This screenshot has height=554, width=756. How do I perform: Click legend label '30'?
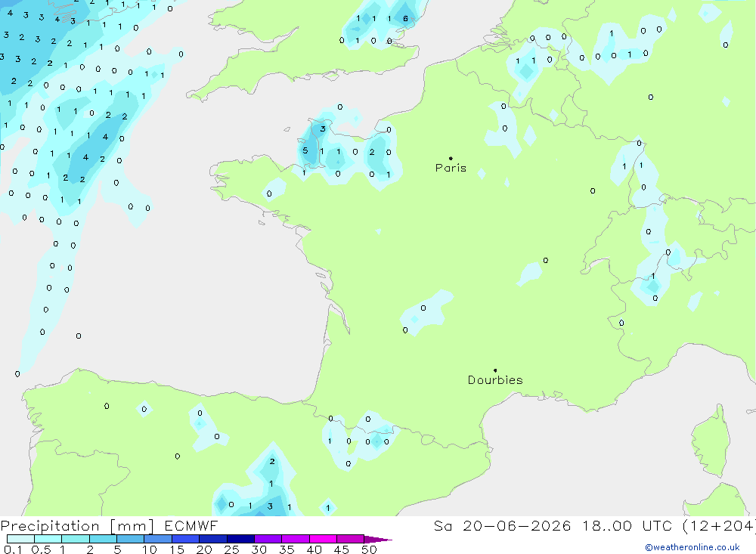[259, 549]
